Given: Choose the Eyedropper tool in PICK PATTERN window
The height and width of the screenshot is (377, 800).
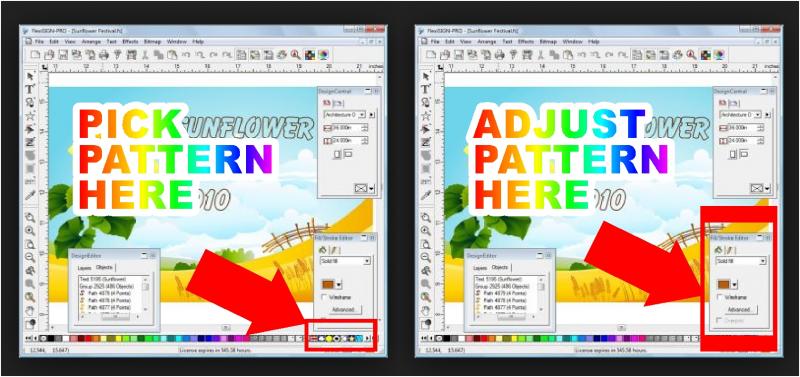Looking at the screenshot, I should [x=30, y=194].
